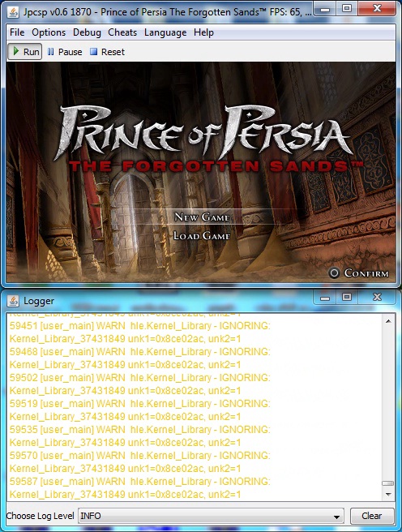Select Load Game in game menu
The image size is (402, 532).
point(202,235)
